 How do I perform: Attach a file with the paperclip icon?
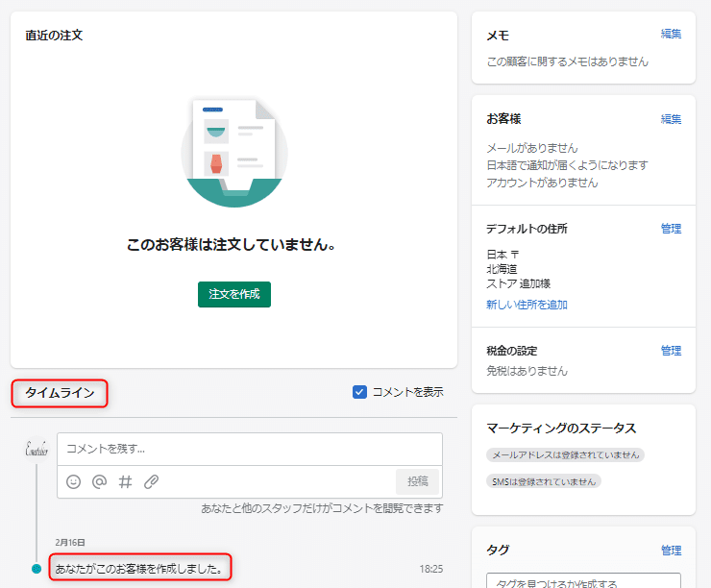151,481
